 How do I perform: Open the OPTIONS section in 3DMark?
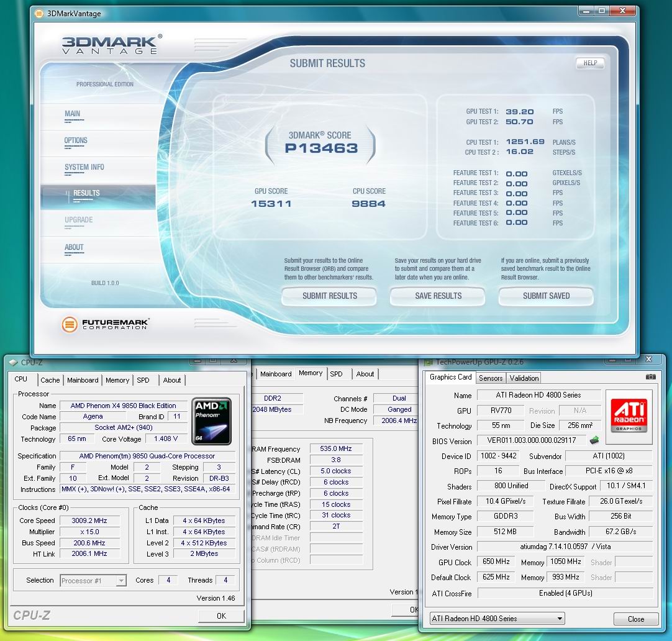[x=75, y=140]
